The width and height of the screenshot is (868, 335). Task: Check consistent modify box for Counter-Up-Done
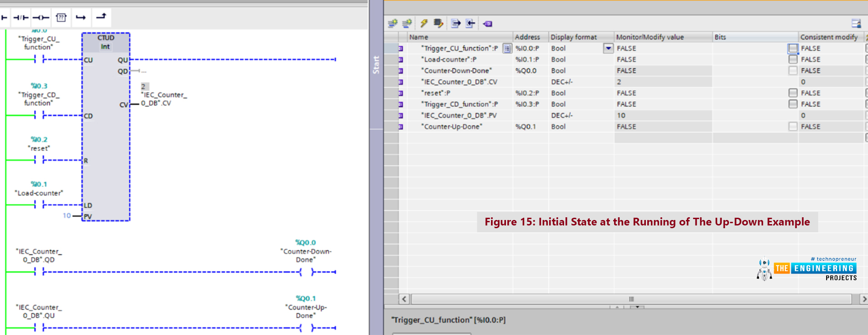(x=793, y=127)
